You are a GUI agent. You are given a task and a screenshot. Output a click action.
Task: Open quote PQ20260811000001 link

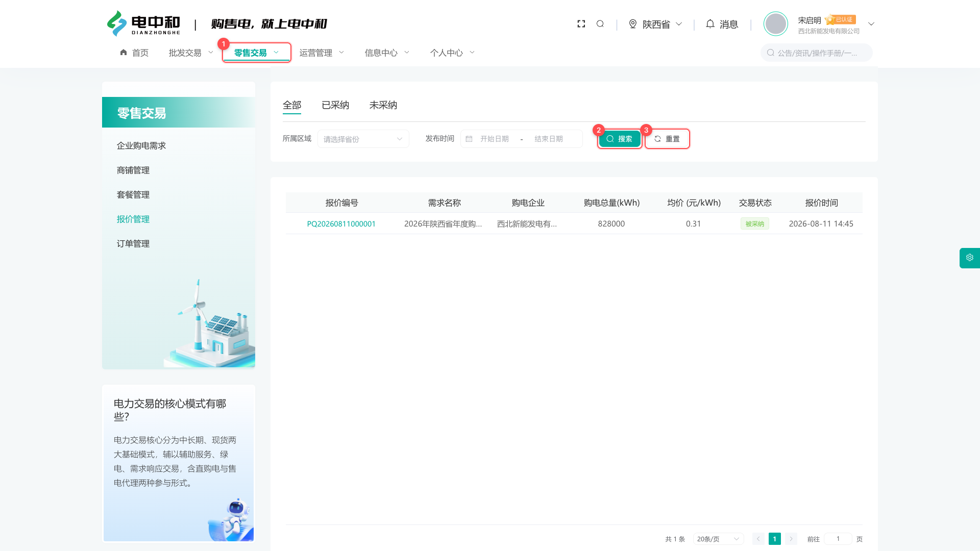[341, 224]
